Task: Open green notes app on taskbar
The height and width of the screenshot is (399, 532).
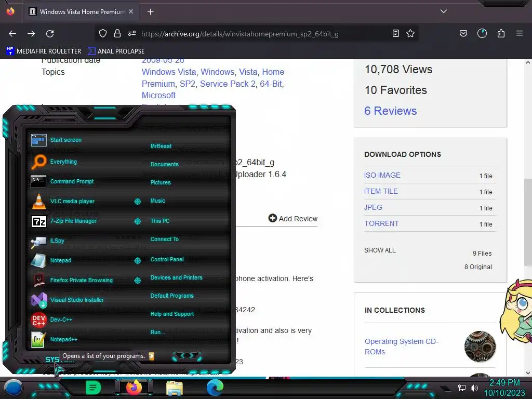Action: click(94, 388)
